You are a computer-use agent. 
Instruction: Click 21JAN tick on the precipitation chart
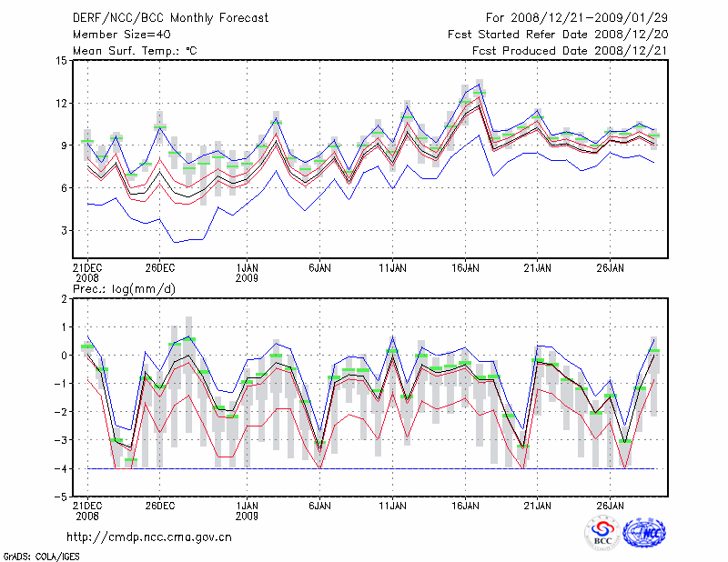point(538,505)
